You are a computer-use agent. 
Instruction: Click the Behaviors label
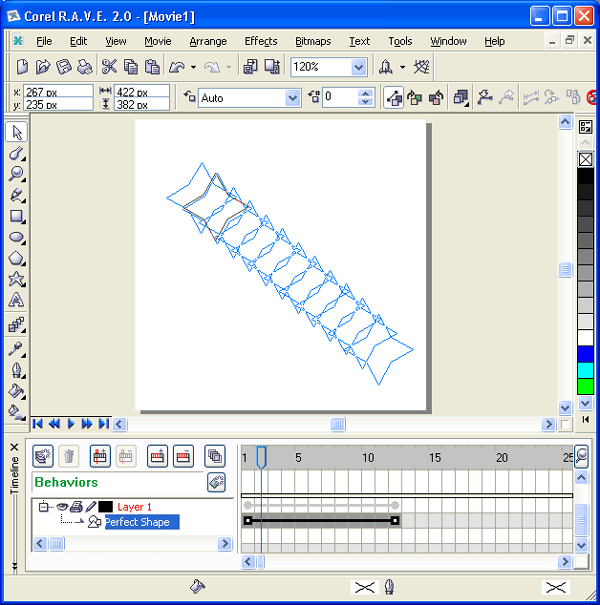(x=66, y=482)
